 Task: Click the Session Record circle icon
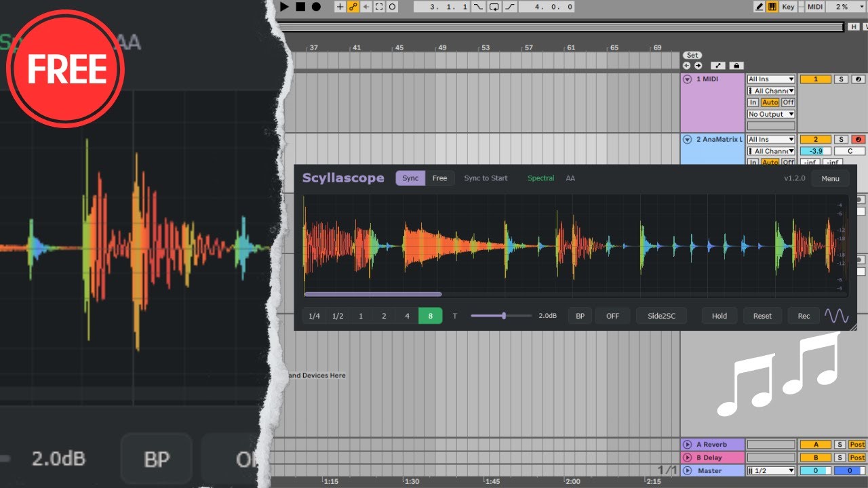pos(392,7)
